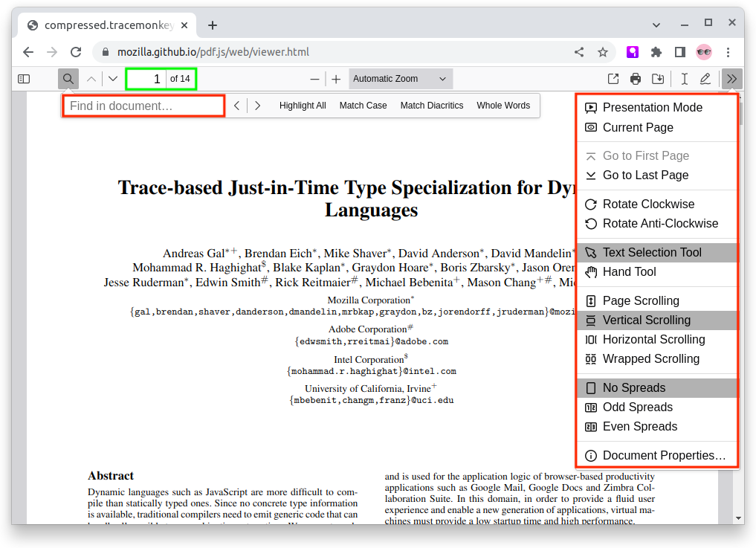This screenshot has height=548, width=756.
Task: Click the find next arrow button
Action: 257,105
